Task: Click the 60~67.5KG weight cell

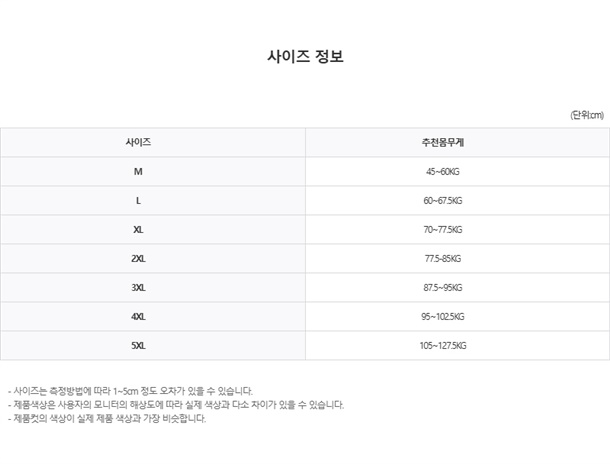Action: tap(442, 200)
